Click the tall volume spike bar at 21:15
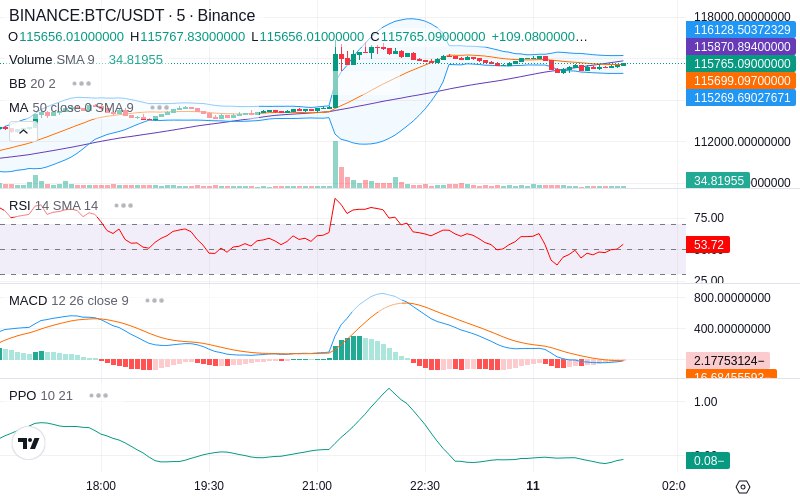 tap(335, 164)
